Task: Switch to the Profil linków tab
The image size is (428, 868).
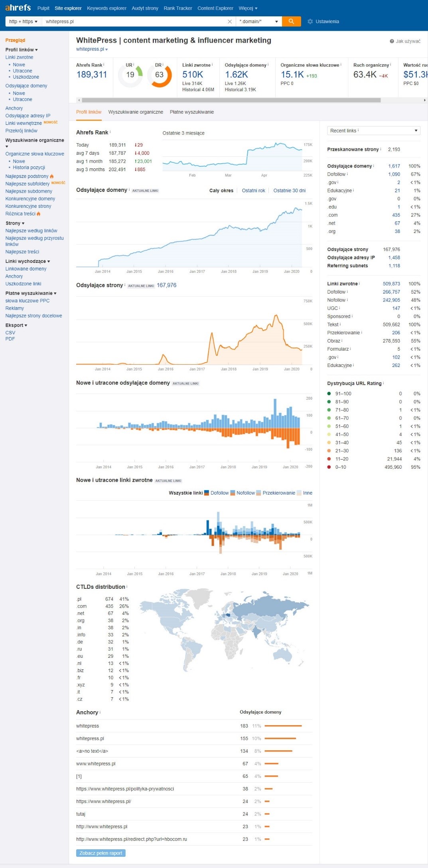Action: 89,112
